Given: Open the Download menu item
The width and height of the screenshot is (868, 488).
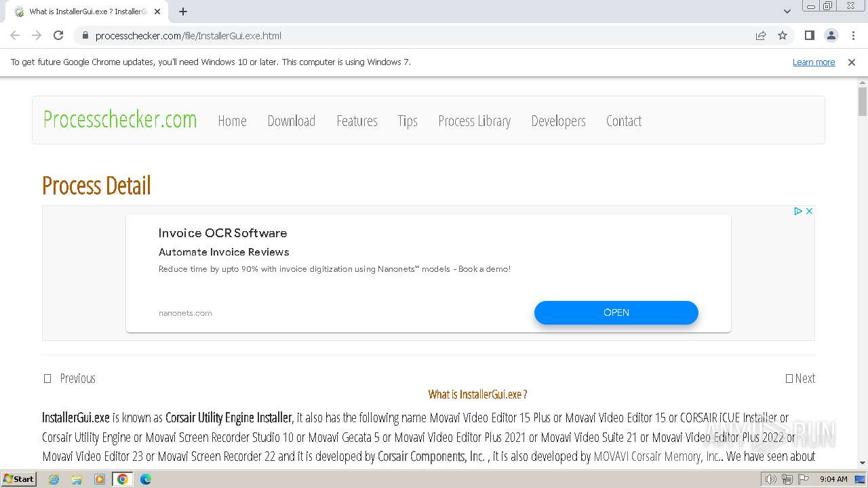Looking at the screenshot, I should coord(292,121).
